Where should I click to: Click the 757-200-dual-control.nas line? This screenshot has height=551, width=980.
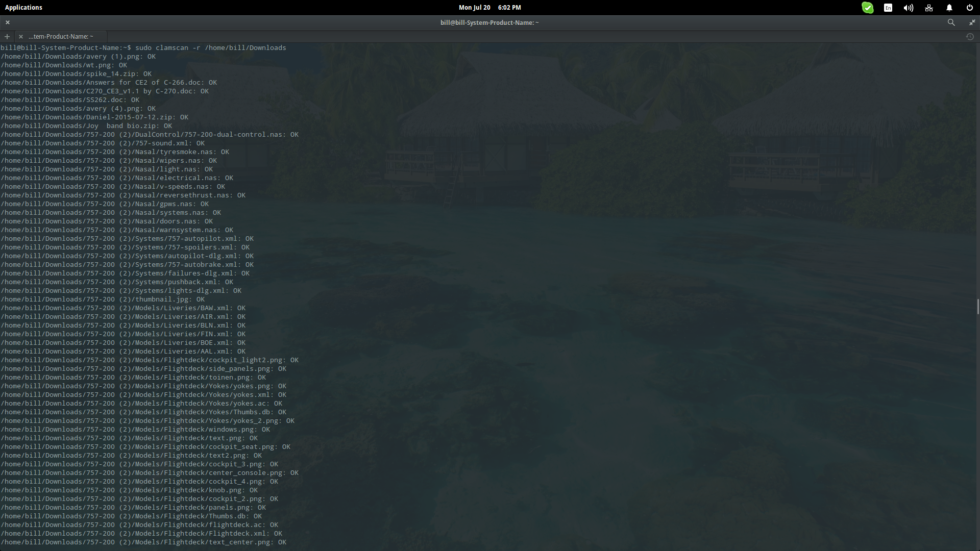(150, 134)
